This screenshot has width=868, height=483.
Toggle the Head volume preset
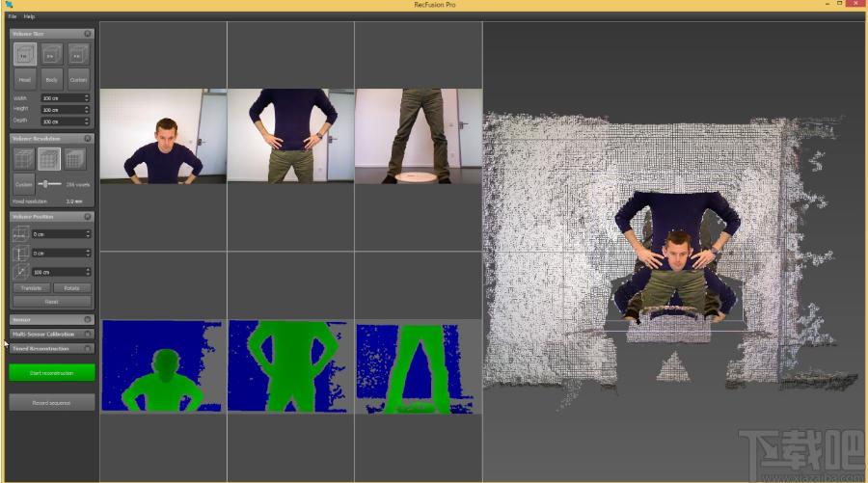[x=24, y=80]
